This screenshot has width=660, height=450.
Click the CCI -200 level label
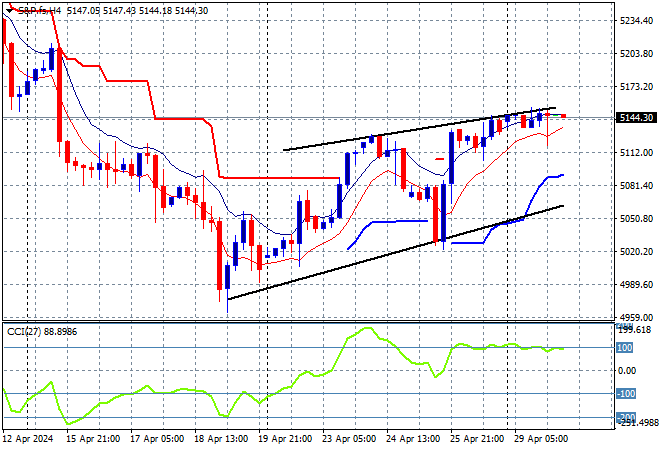coord(626,417)
